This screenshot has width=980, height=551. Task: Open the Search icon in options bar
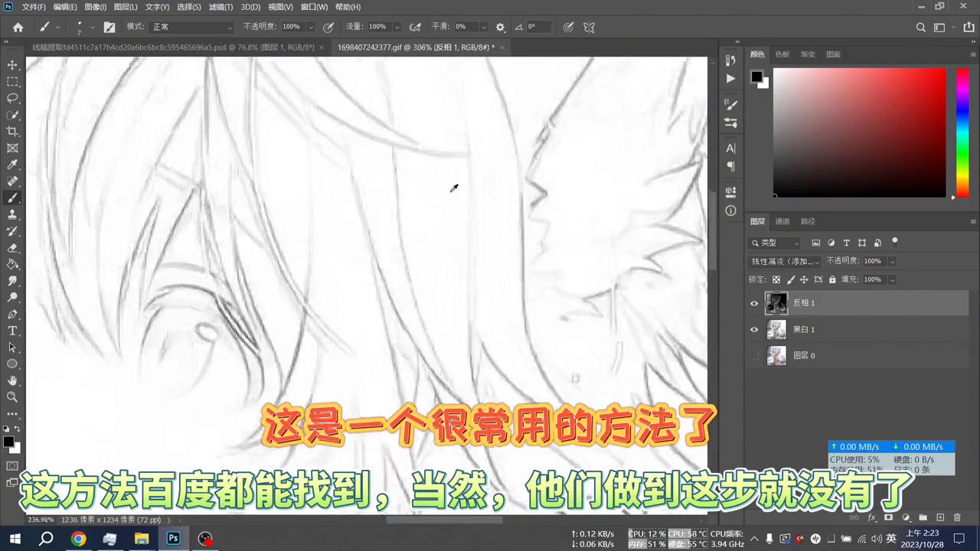(x=921, y=28)
